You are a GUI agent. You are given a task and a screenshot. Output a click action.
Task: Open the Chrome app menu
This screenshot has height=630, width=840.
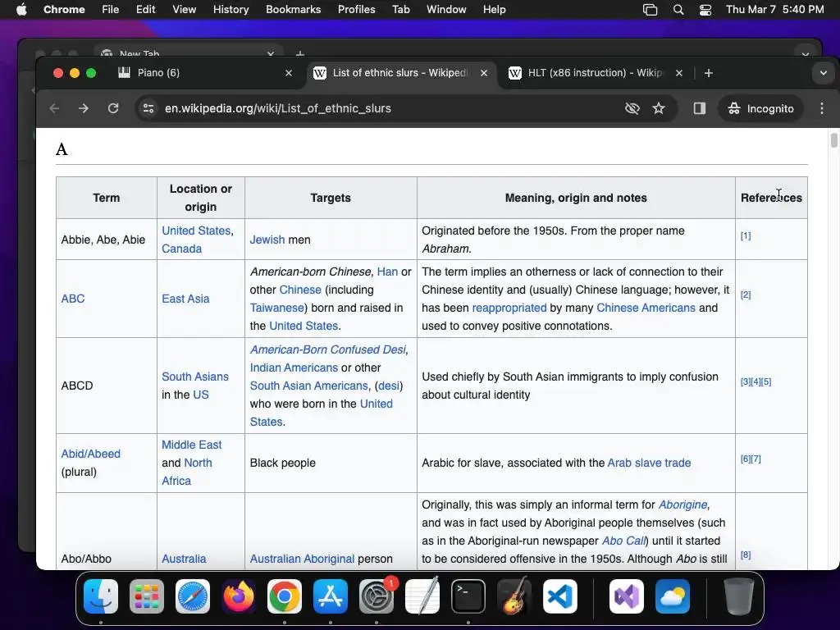coord(64,9)
